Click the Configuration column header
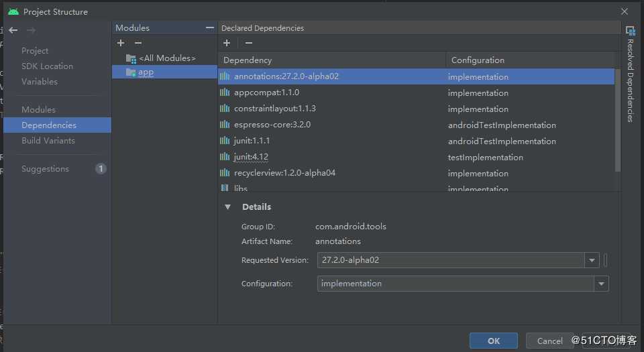The width and height of the screenshot is (644, 352). pos(530,60)
